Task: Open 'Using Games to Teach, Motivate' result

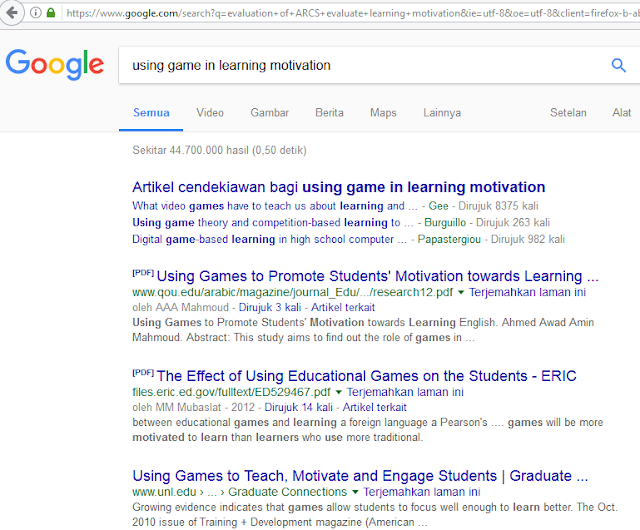Action: point(360,476)
